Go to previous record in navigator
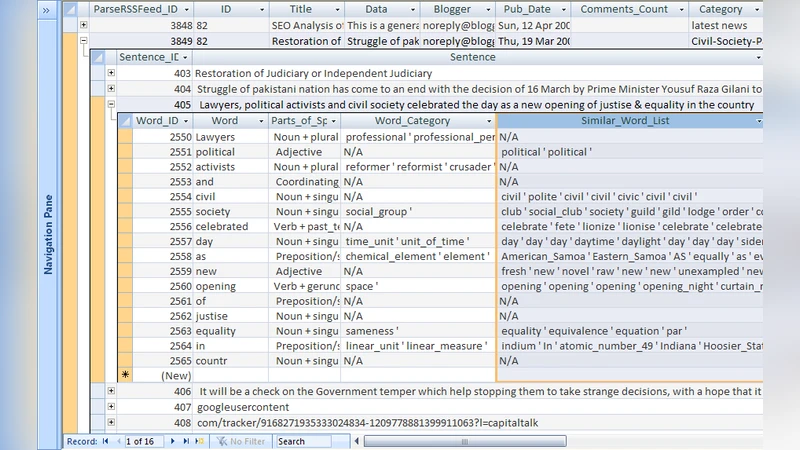This screenshot has width=800, height=450. (117, 441)
